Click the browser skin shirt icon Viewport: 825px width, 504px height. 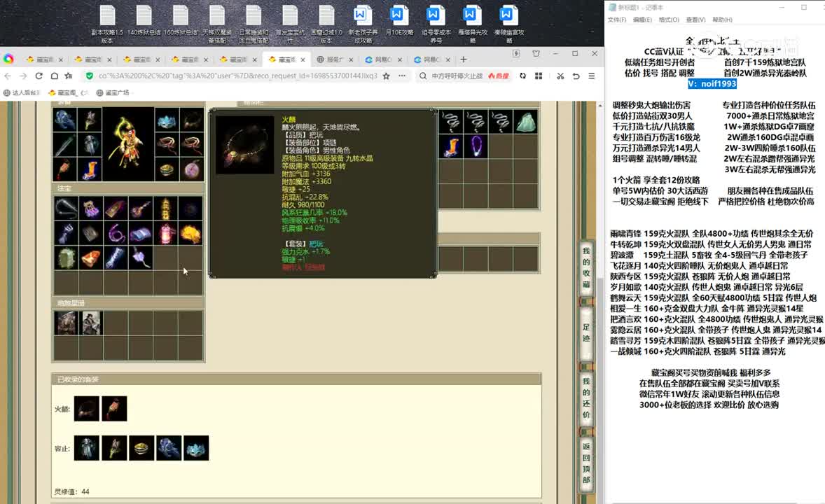(536, 54)
